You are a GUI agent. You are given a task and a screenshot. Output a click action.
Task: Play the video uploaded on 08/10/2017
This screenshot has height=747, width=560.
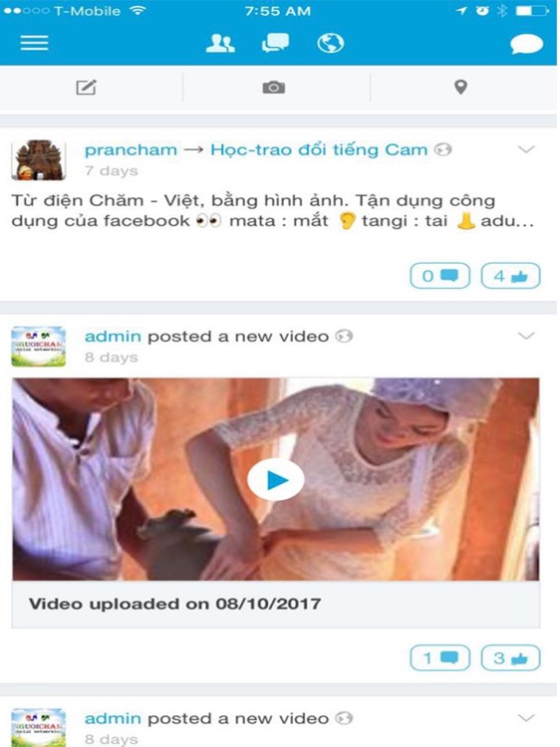click(275, 480)
